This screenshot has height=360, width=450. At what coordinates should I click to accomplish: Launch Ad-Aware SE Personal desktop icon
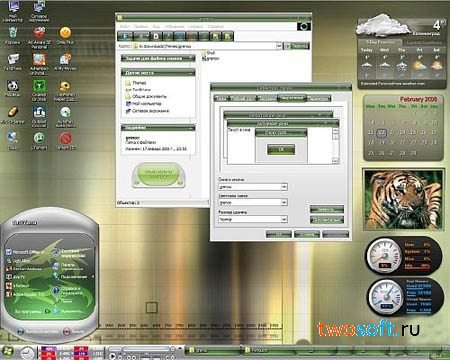[39, 36]
